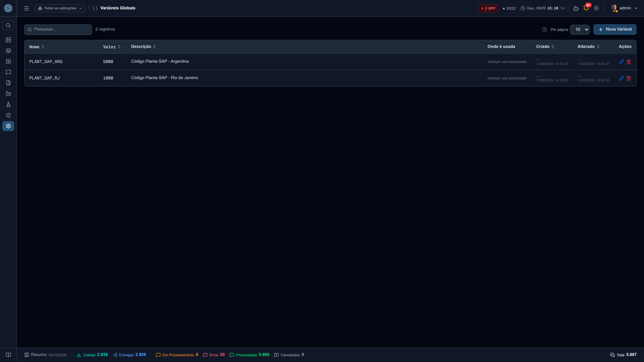The image size is (644, 362).
Task: Edit the PLANT_SAP_ARG variable
Action: (621, 62)
